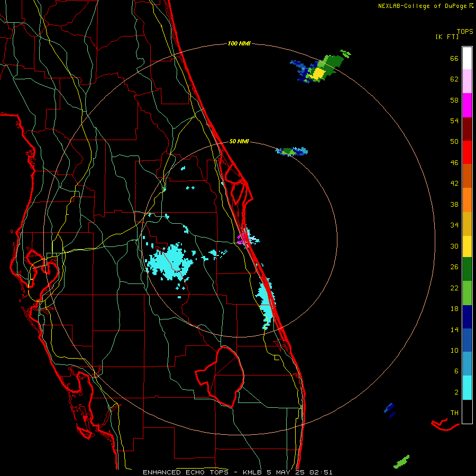Pick the dark green legend swatch
Screen dimensions: 476x476
point(467,269)
